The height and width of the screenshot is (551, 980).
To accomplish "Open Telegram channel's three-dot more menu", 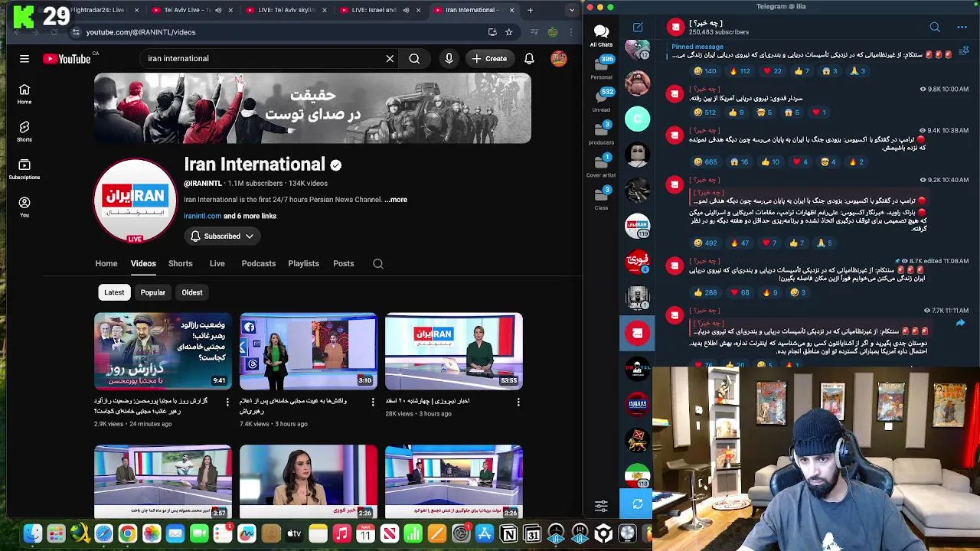I will (x=962, y=28).
